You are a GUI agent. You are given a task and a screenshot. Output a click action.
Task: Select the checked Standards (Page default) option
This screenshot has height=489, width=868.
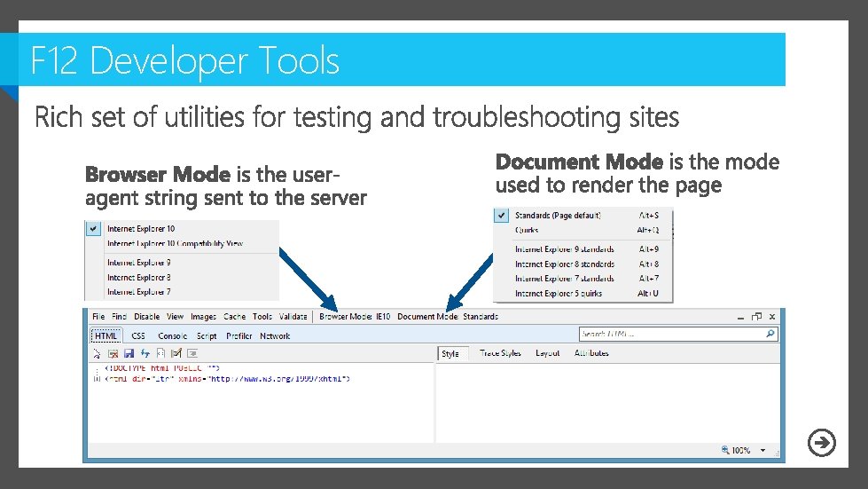click(x=583, y=216)
